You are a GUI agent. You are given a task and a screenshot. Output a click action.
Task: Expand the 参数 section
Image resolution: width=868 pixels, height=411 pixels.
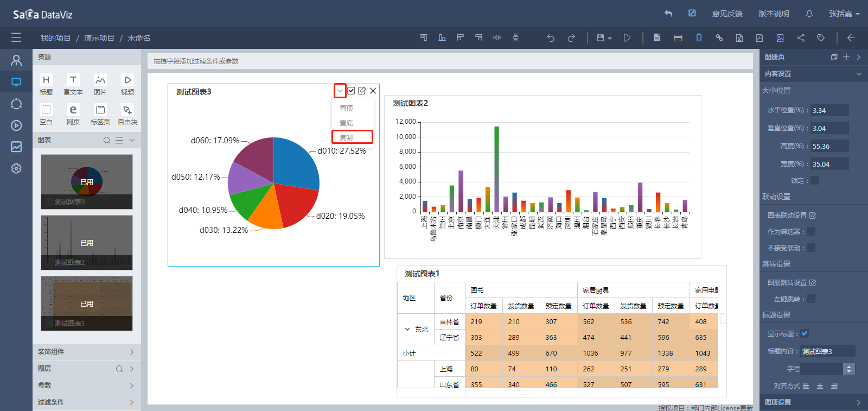[x=132, y=385]
